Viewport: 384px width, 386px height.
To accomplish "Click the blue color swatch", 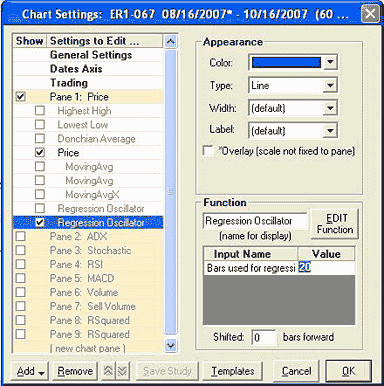I will point(286,62).
